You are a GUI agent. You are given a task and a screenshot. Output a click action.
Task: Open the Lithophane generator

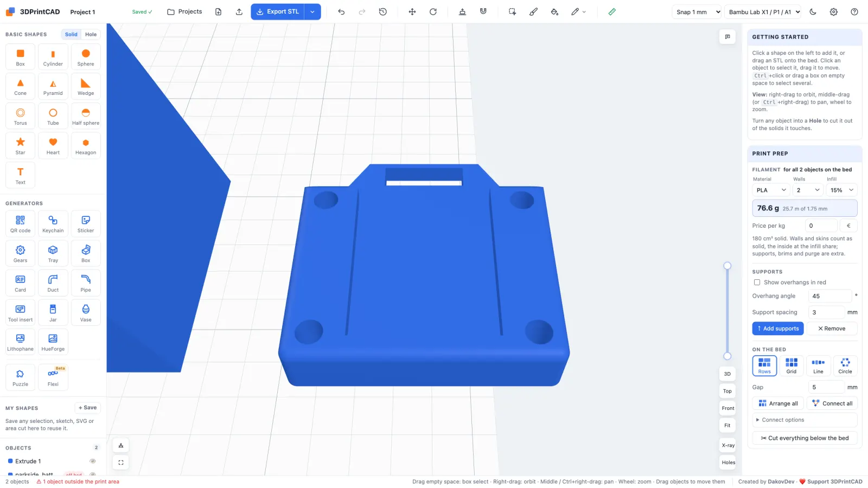click(20, 342)
